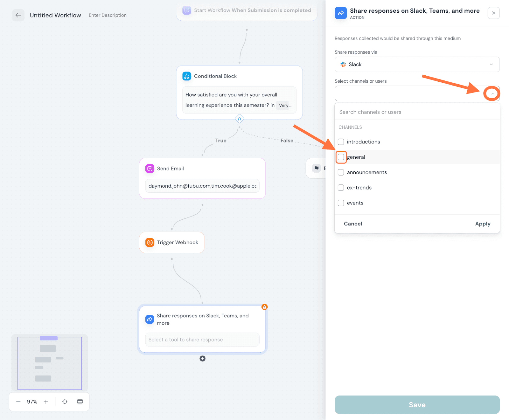The width and height of the screenshot is (509, 420).
Task: Collapse the Select channels or users dropdown
Action: coord(492,94)
